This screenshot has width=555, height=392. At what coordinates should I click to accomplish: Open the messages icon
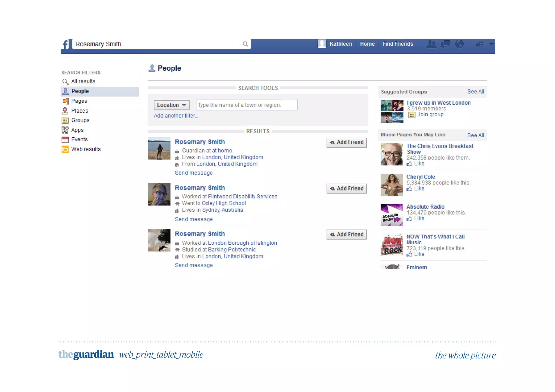pos(446,44)
